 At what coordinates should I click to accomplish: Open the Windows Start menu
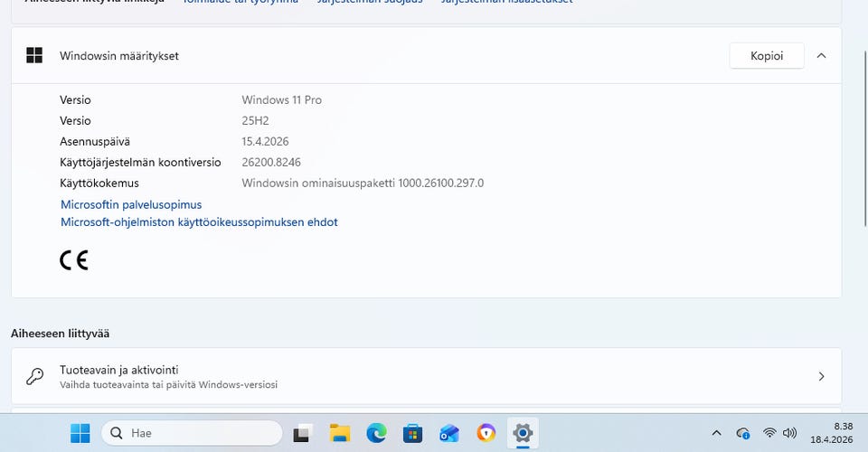(80, 433)
